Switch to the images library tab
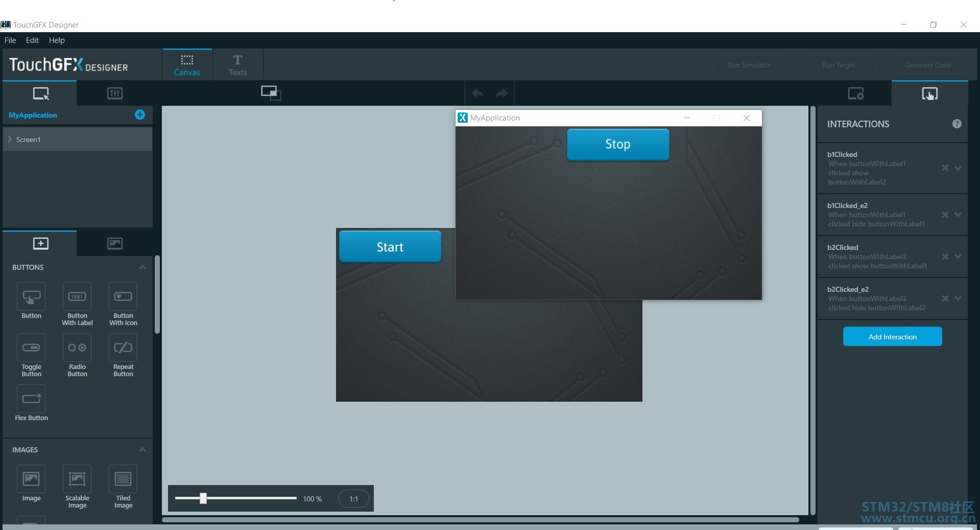This screenshot has width=980, height=530. click(x=115, y=243)
